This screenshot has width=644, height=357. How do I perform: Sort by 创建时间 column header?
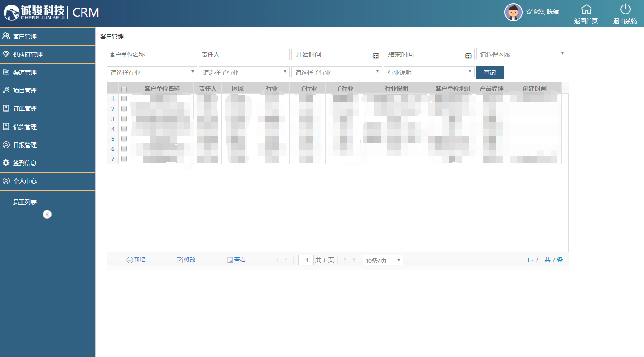point(534,88)
